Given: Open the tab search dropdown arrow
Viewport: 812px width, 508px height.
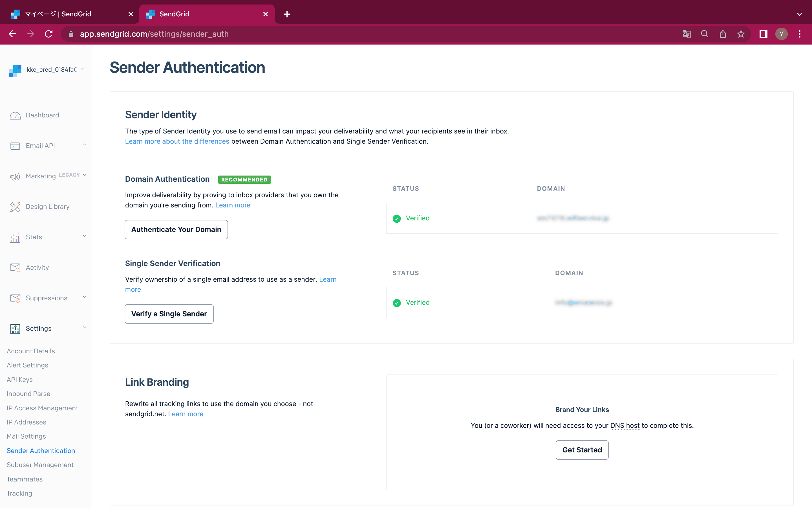Looking at the screenshot, I should pyautogui.click(x=800, y=14).
